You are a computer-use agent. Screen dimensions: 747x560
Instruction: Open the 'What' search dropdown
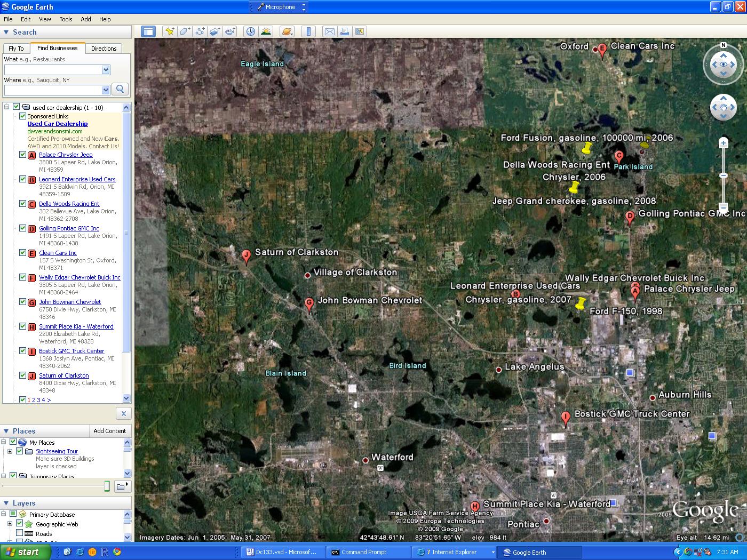point(106,70)
